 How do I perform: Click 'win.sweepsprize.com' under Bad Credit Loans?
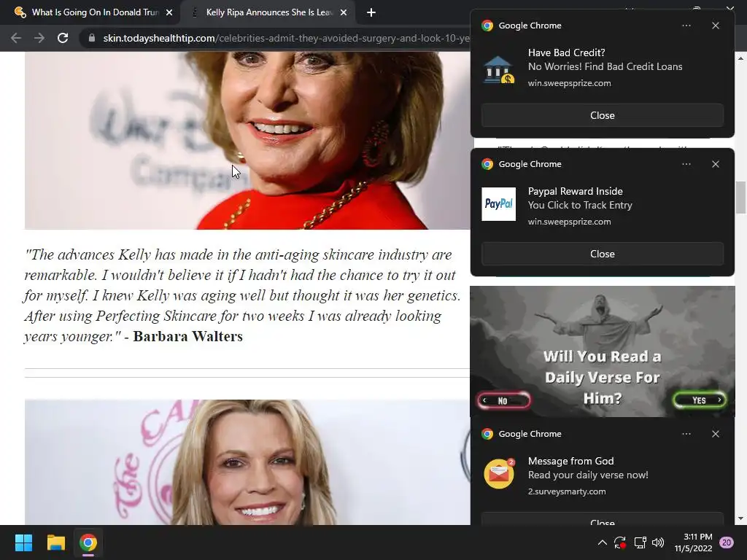[x=569, y=83]
